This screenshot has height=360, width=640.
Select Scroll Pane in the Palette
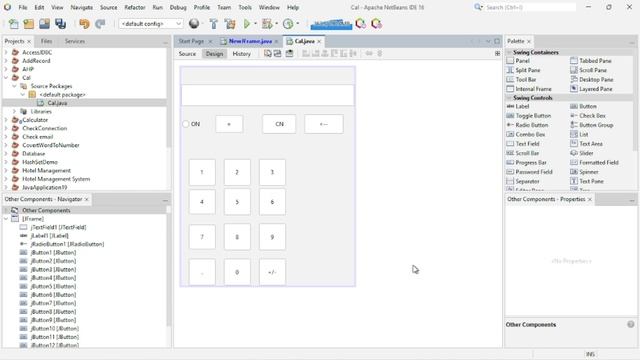589,70
